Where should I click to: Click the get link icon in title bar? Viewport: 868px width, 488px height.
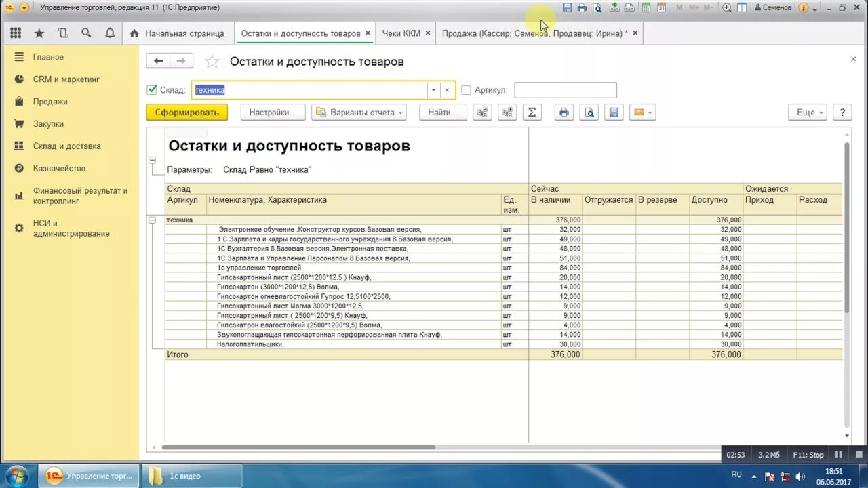pos(614,7)
